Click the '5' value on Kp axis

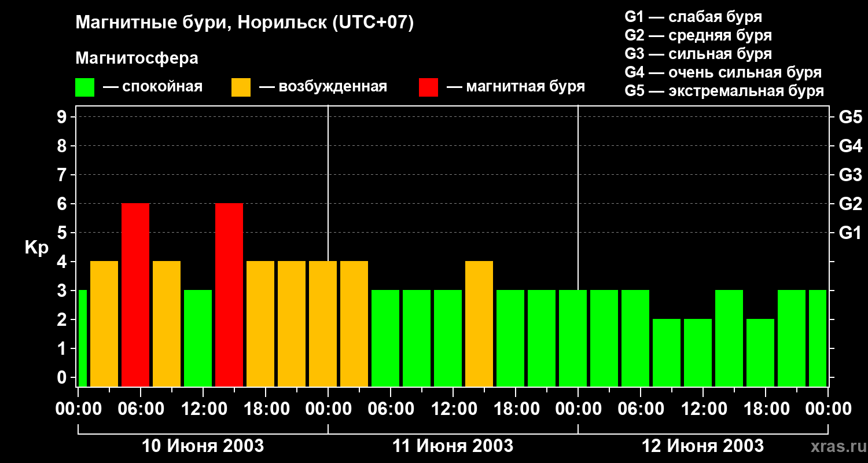[x=63, y=233]
